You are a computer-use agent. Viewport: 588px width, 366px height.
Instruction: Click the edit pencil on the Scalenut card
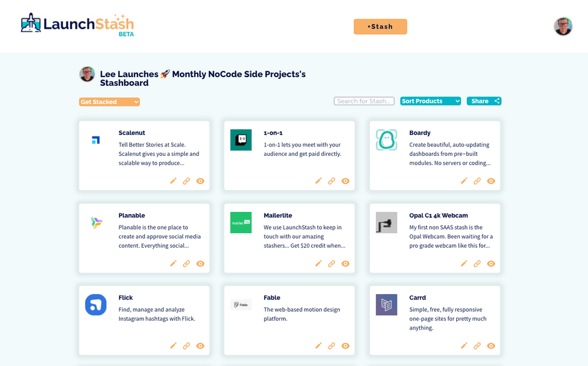coord(173,181)
